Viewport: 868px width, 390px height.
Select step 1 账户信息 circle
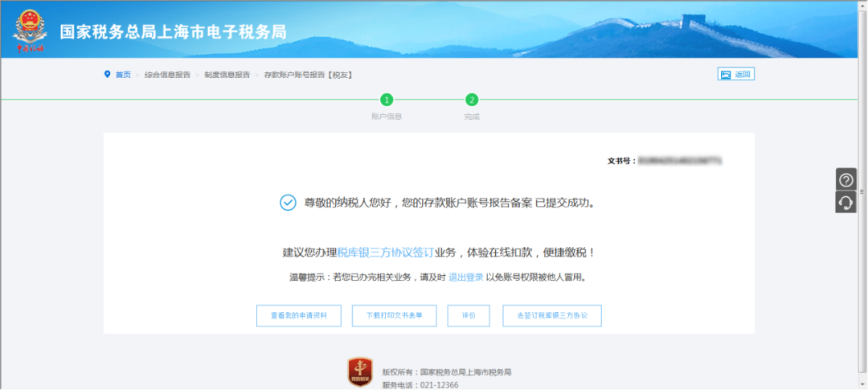(387, 101)
